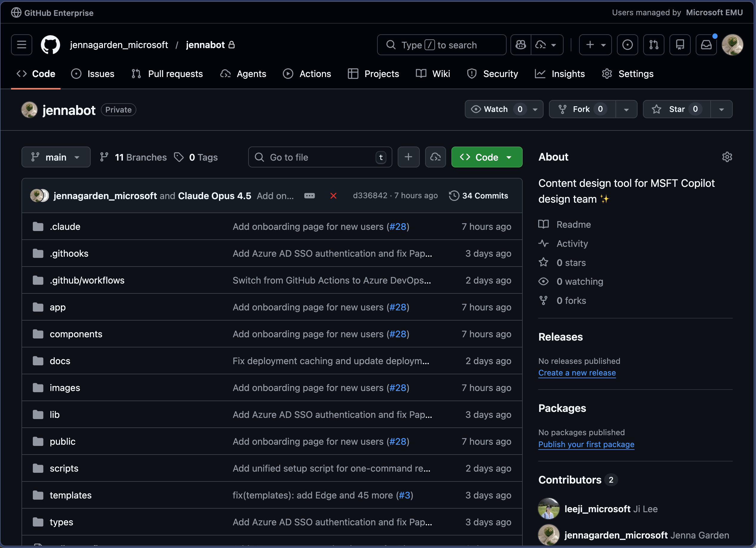Open the Insights tab
756x548 pixels.
(x=568, y=74)
